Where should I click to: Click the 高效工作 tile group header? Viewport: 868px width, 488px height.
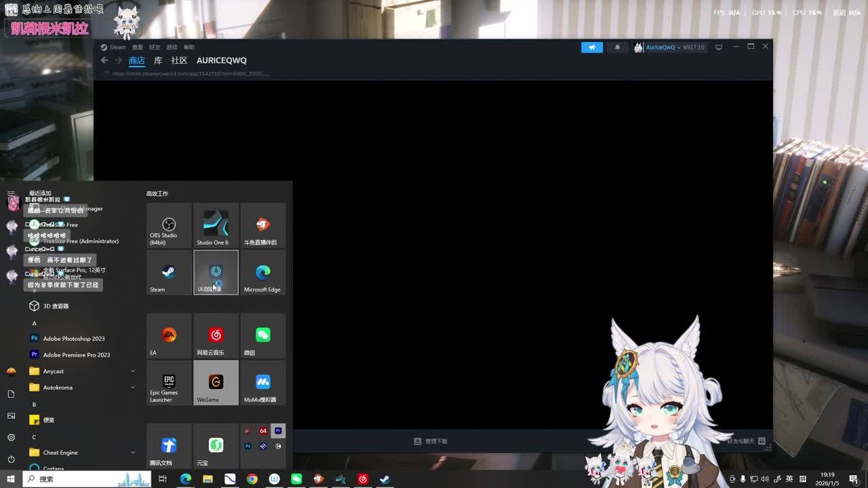(157, 194)
